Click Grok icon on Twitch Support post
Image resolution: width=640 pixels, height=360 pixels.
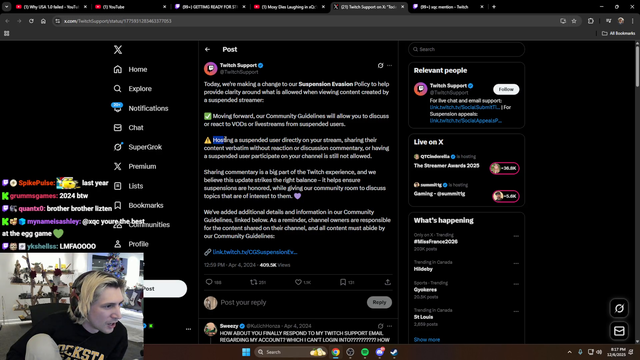coord(380,65)
